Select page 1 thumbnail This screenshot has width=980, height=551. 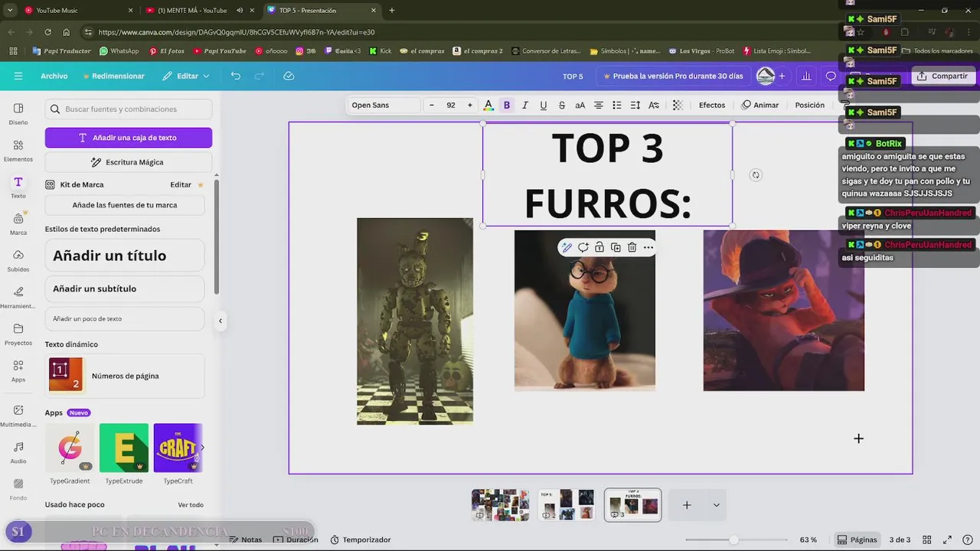click(500, 505)
